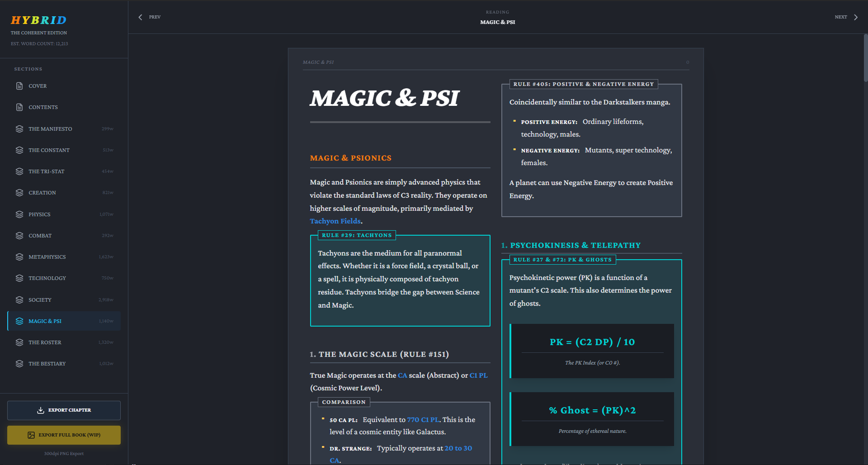
Task: Click the 'EST. WORD COUNT: 12,213' text
Action: point(39,44)
